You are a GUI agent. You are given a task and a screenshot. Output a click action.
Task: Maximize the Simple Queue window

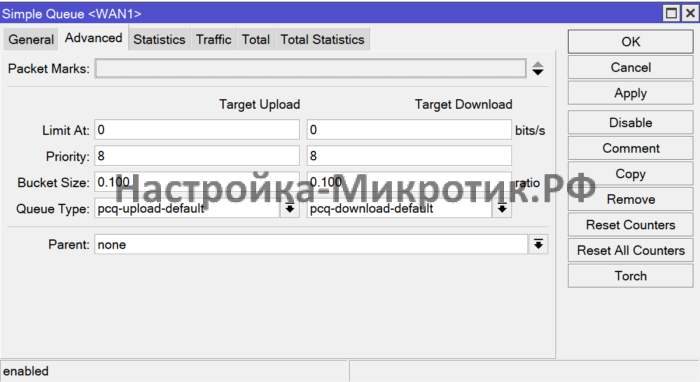tap(671, 13)
